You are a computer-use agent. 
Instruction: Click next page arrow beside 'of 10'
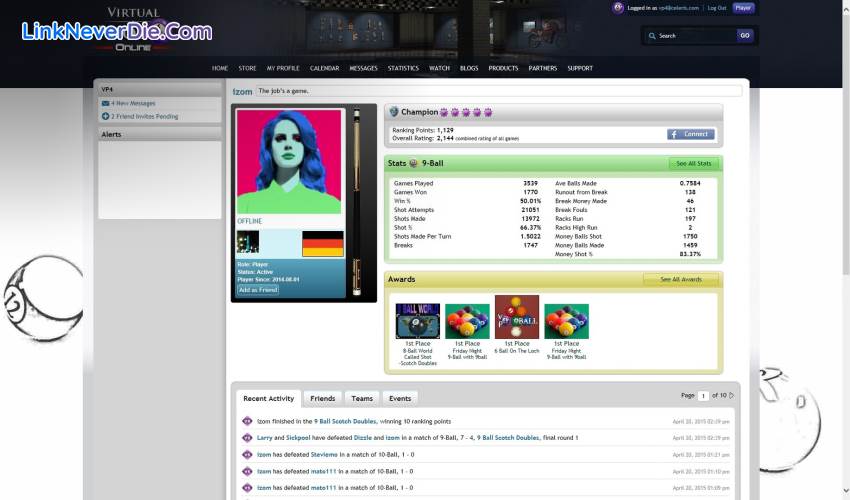coord(731,395)
